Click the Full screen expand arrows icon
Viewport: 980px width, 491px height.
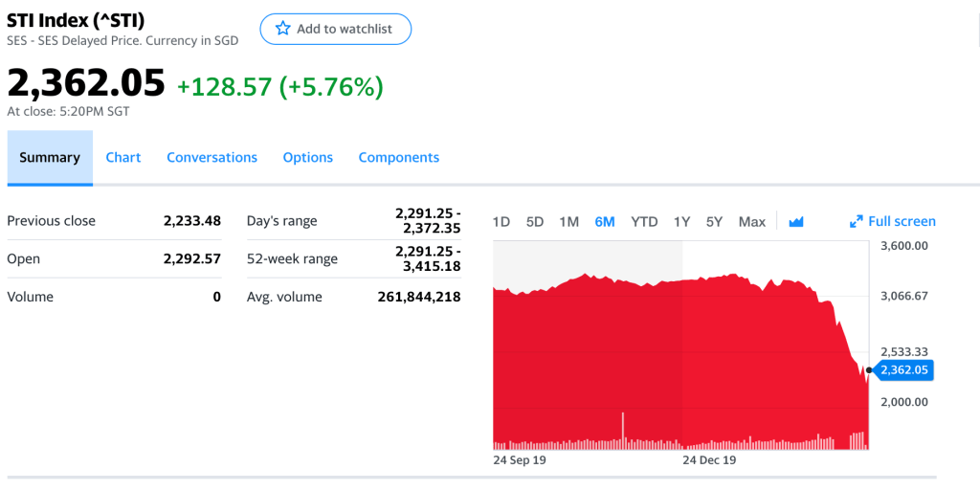(x=857, y=222)
